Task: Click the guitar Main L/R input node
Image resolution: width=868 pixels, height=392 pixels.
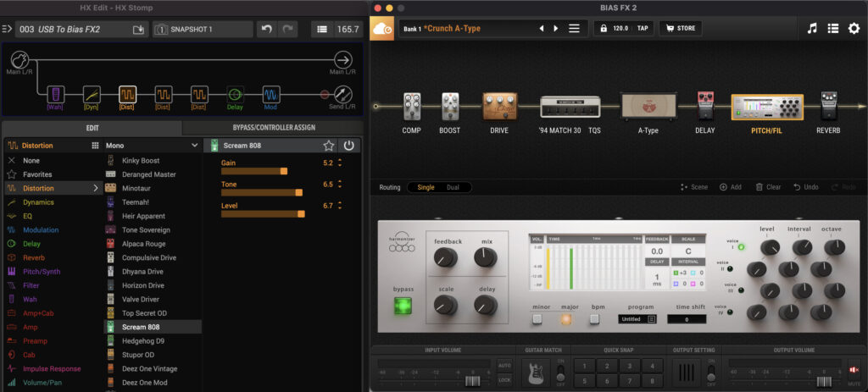Action: 19,60
